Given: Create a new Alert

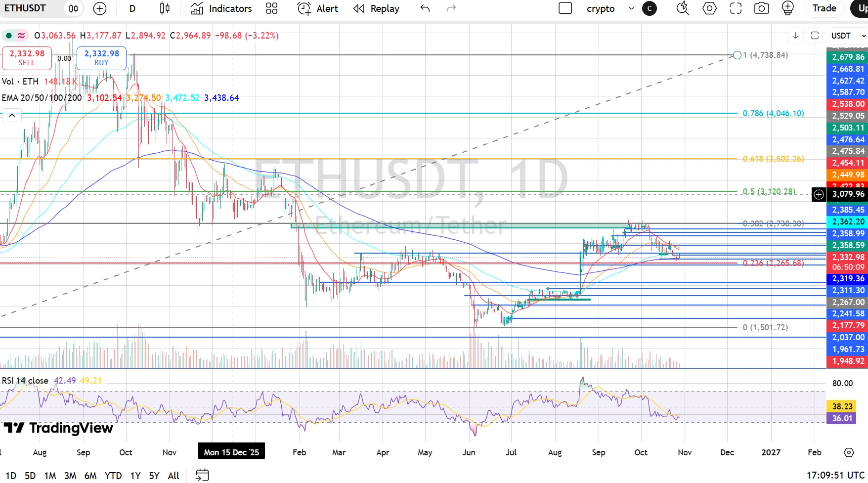Looking at the screenshot, I should point(318,8).
